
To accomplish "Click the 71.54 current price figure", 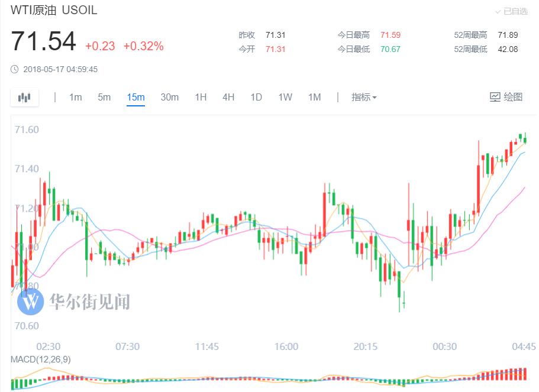I will click(44, 42).
